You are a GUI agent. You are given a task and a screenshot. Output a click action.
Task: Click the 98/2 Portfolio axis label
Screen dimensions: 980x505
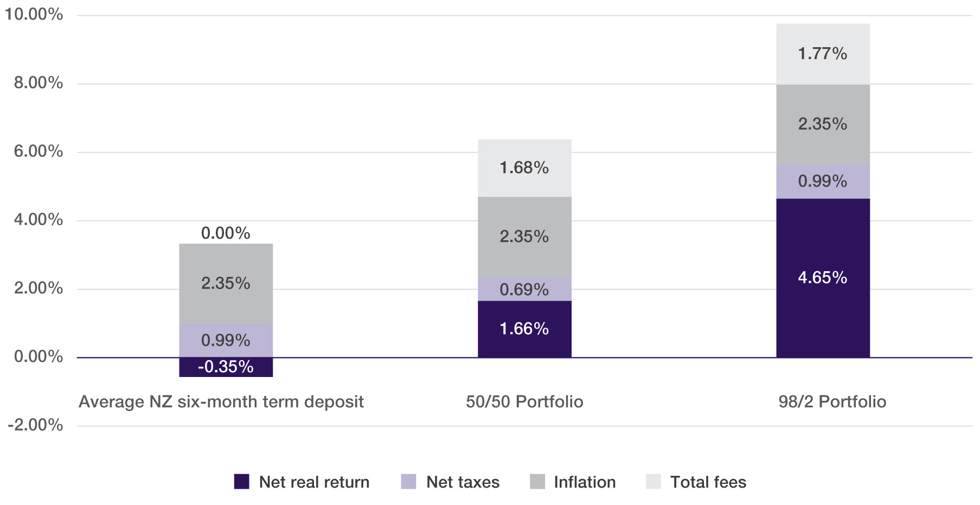832,401
